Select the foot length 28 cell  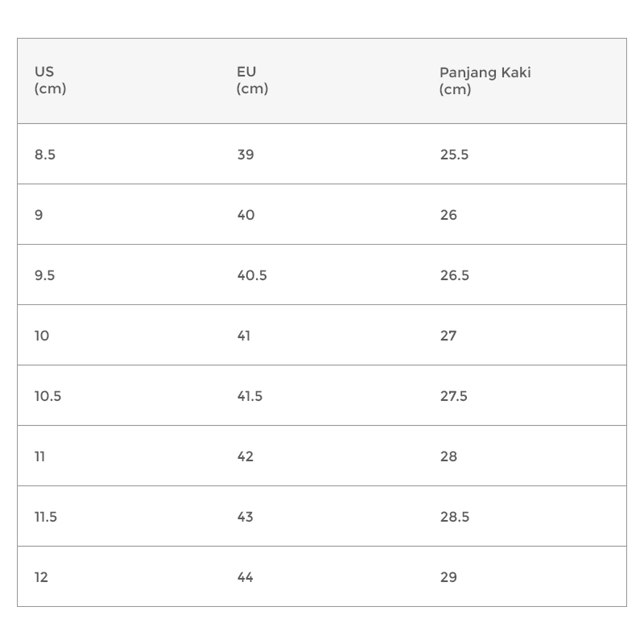coord(448,456)
